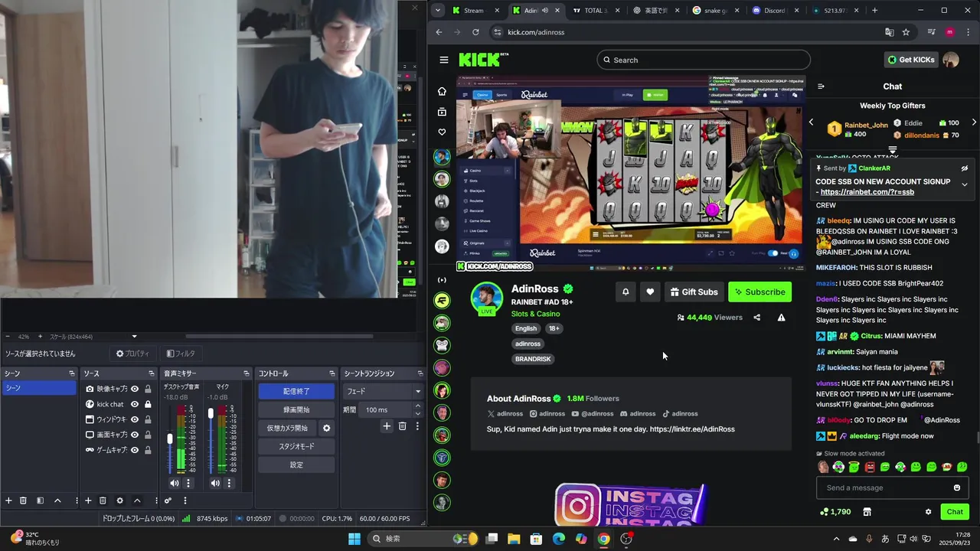Open source properties gear in Sources toolbar
Viewport: 980px width, 551px height.
click(119, 500)
